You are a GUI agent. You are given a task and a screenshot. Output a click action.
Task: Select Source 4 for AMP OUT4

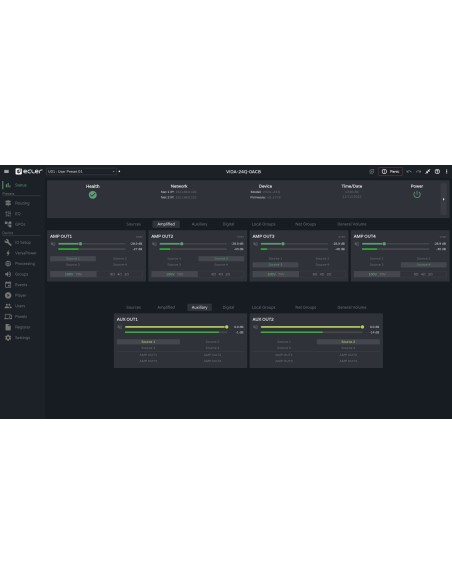[424, 264]
